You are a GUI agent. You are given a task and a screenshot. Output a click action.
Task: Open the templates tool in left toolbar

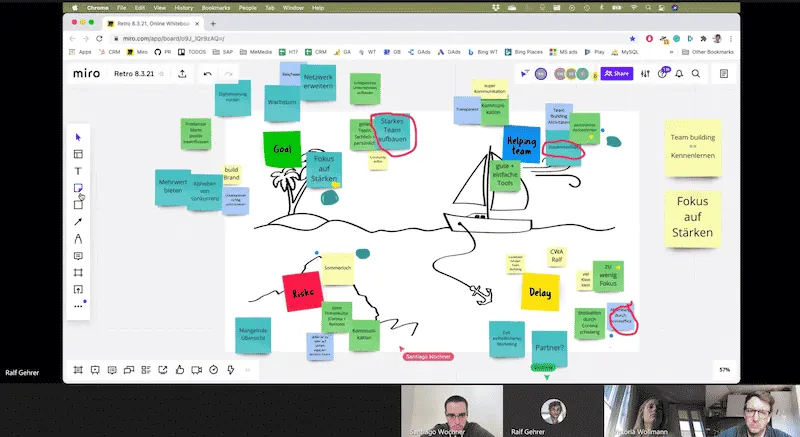(79, 154)
